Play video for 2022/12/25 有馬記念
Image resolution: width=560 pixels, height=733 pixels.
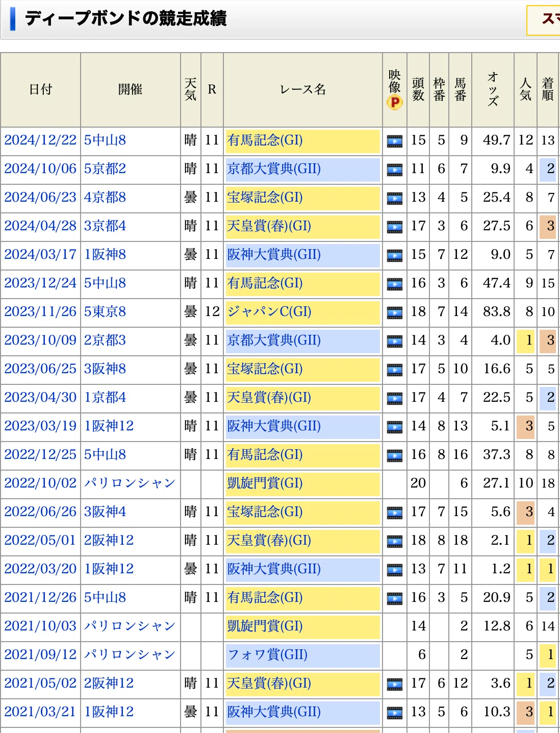(394, 455)
